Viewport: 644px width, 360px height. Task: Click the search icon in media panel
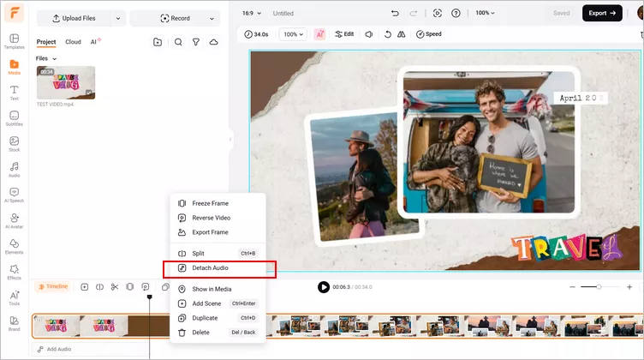[178, 42]
